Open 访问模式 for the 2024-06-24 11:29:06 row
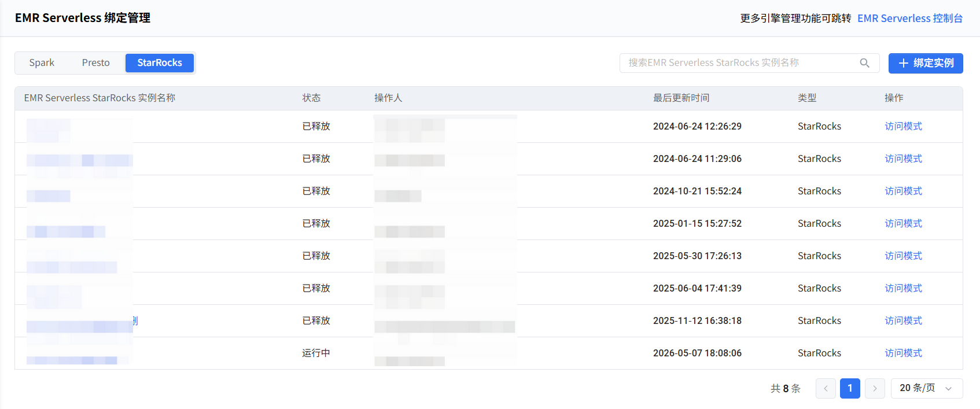Image resolution: width=980 pixels, height=409 pixels. (903, 159)
